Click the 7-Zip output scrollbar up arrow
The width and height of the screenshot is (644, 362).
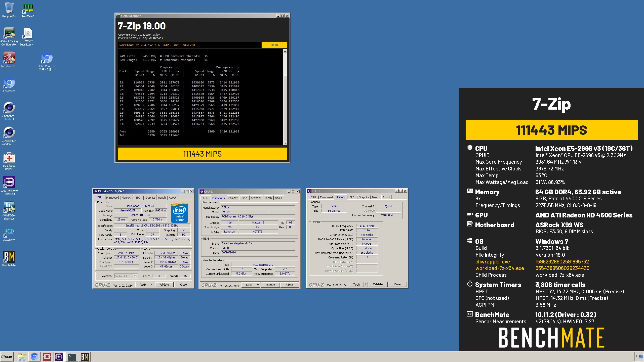tap(285, 51)
